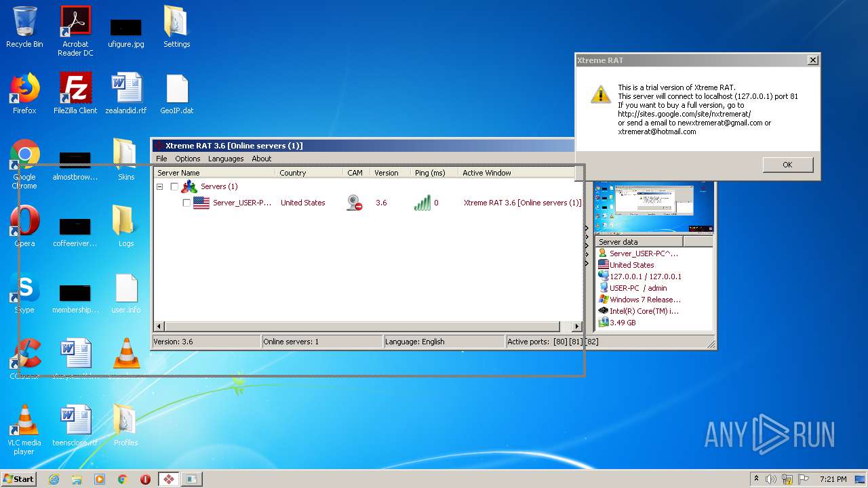Click the Action Center flag tray icon

pyautogui.click(x=804, y=479)
